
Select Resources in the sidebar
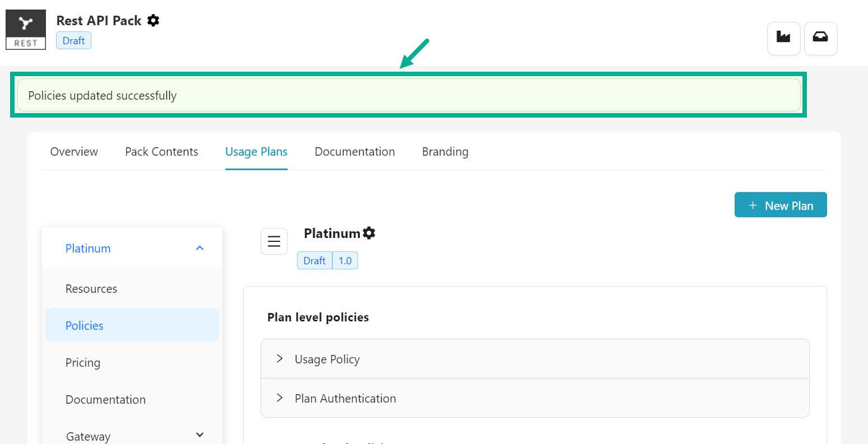tap(91, 289)
